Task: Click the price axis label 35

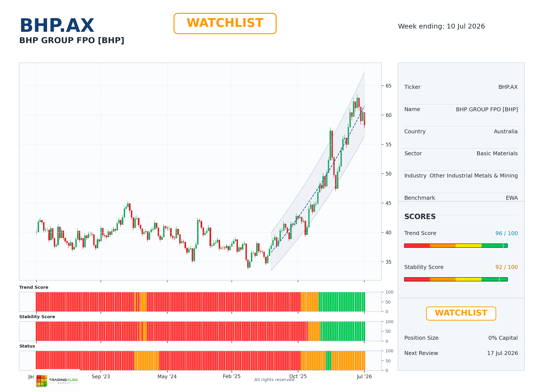Action: [x=388, y=262]
